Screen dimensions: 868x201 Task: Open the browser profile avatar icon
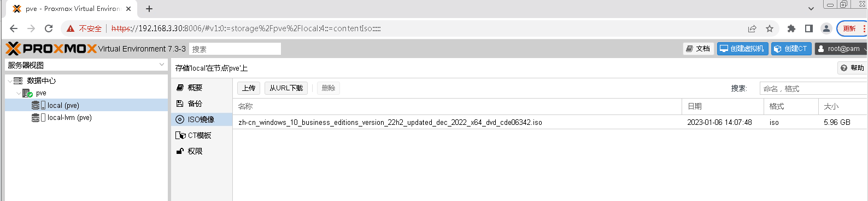(x=826, y=28)
